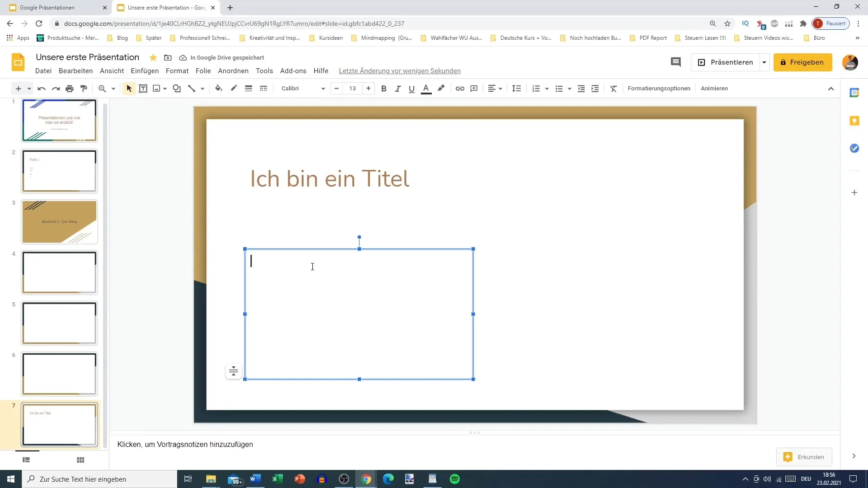Decrease font size with minus

coord(336,89)
